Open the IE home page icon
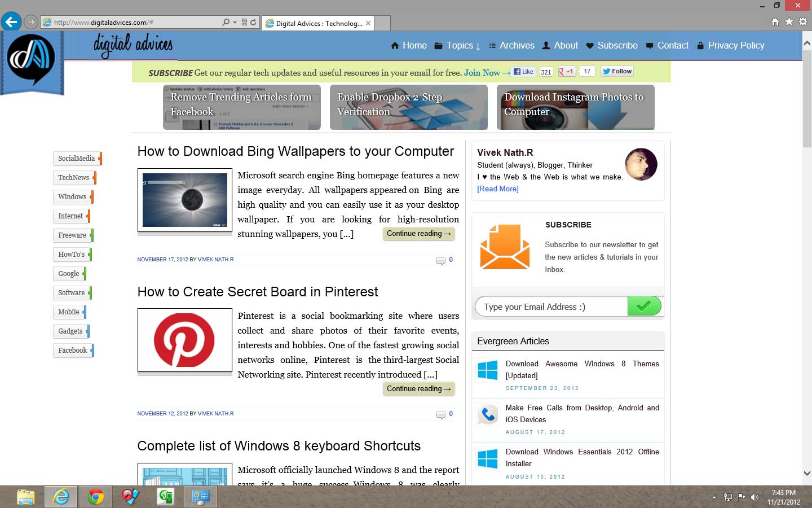This screenshot has height=508, width=812. [775, 21]
